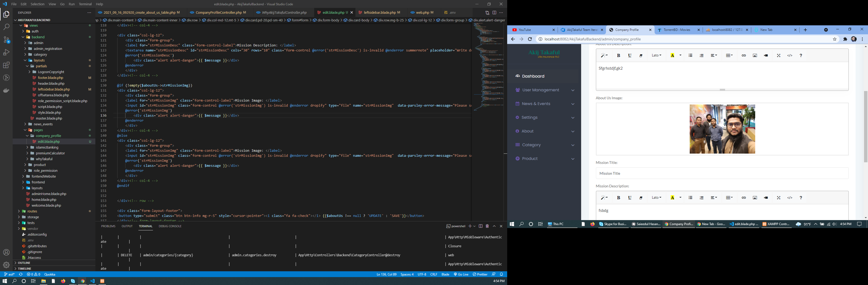The width and height of the screenshot is (868, 285).
Task: Toggle fullscreen in About Us editor toolbar
Action: coord(778,55)
